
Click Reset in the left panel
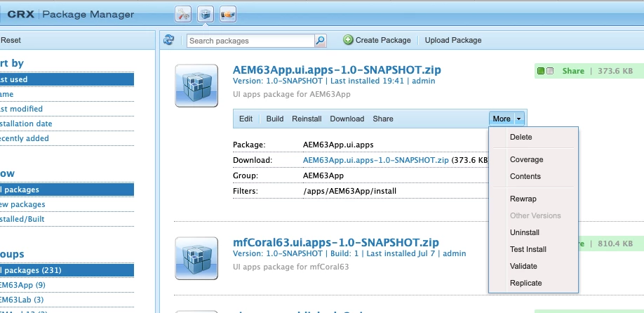coord(11,40)
